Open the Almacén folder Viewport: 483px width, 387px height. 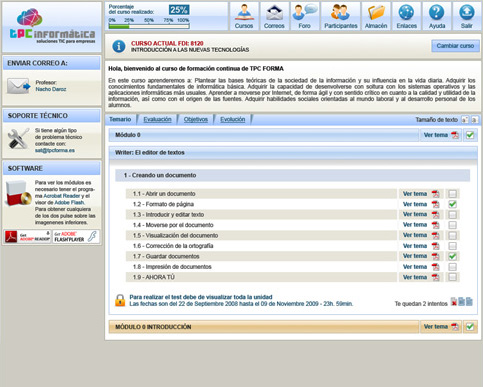(x=376, y=16)
